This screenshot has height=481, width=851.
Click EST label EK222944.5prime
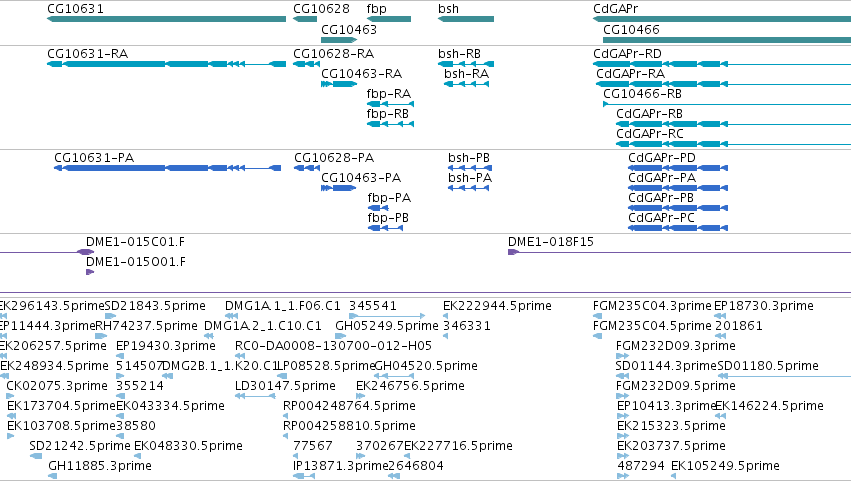click(x=497, y=306)
